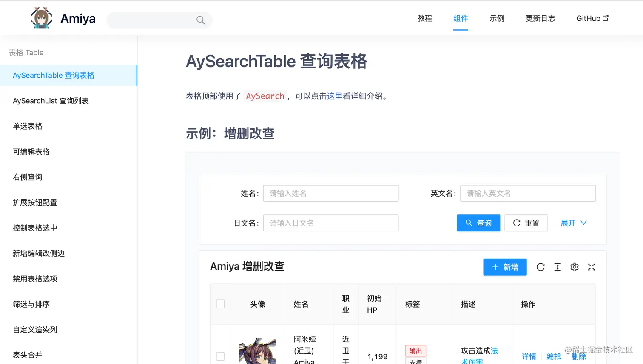The height and width of the screenshot is (364, 643).
Task: Tick the checkbox for the 阿米娅 row
Action: pyautogui.click(x=220, y=356)
